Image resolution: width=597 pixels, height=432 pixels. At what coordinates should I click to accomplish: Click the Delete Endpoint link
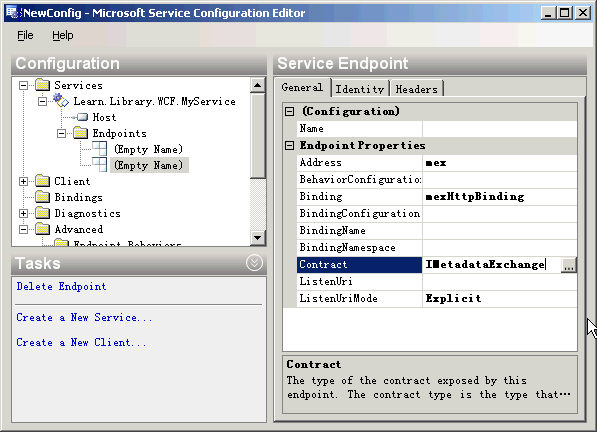click(x=61, y=286)
